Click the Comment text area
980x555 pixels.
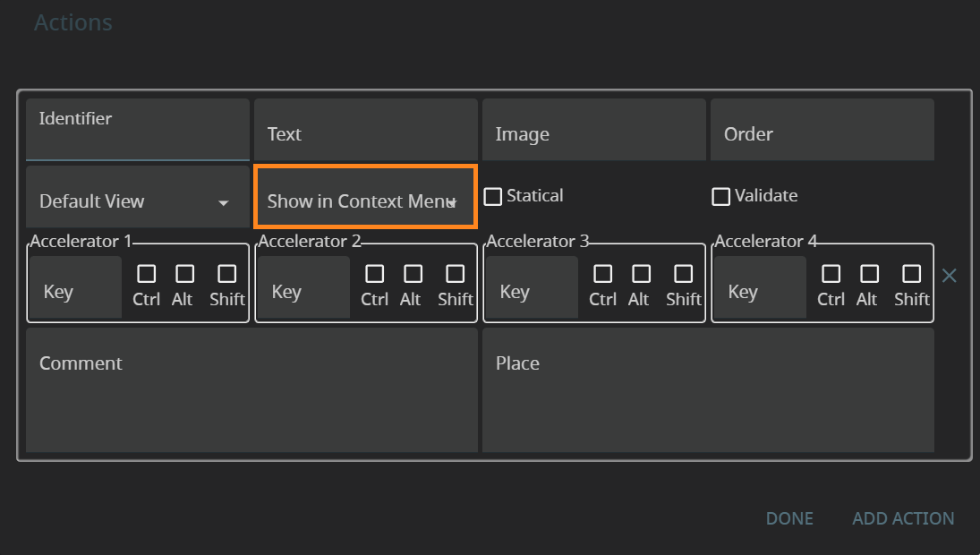tap(251, 389)
